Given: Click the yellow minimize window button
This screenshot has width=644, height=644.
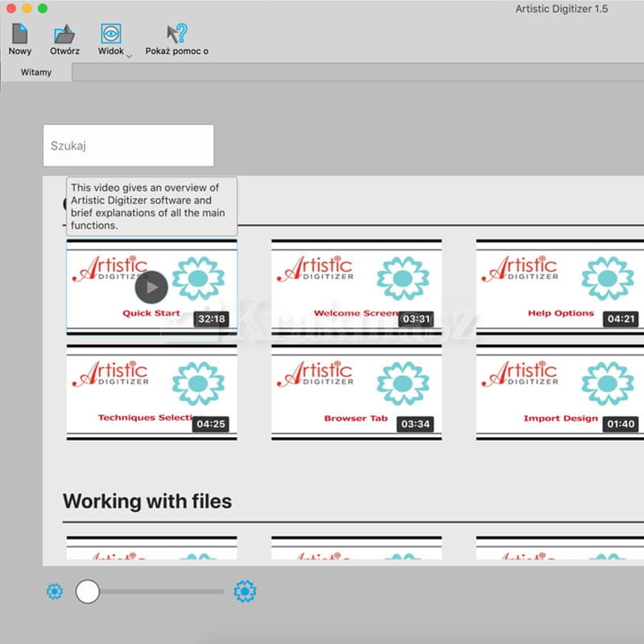Looking at the screenshot, I should coord(27,8).
